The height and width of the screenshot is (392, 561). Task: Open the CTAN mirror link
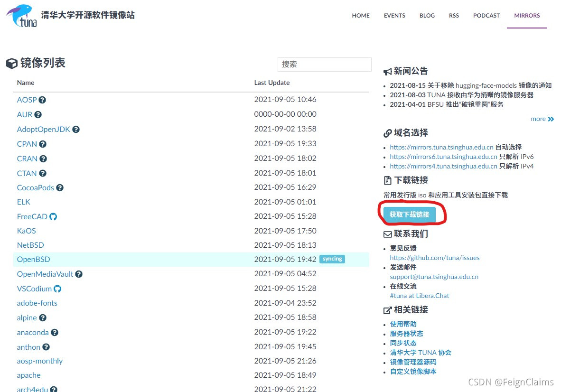(x=27, y=174)
